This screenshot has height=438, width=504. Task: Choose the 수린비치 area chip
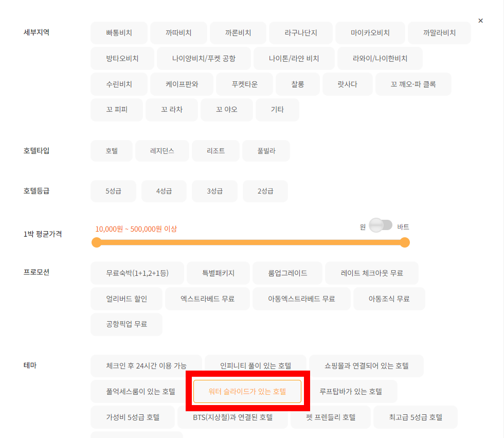tap(119, 84)
